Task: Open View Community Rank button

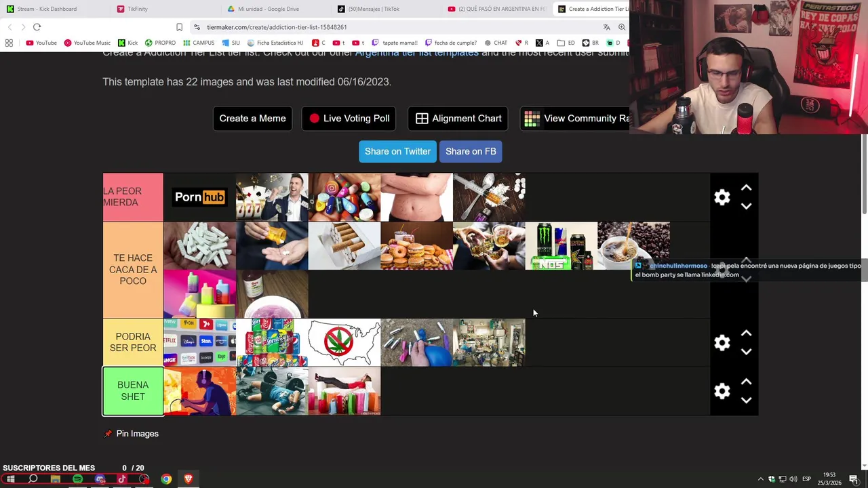Action: 575,119
